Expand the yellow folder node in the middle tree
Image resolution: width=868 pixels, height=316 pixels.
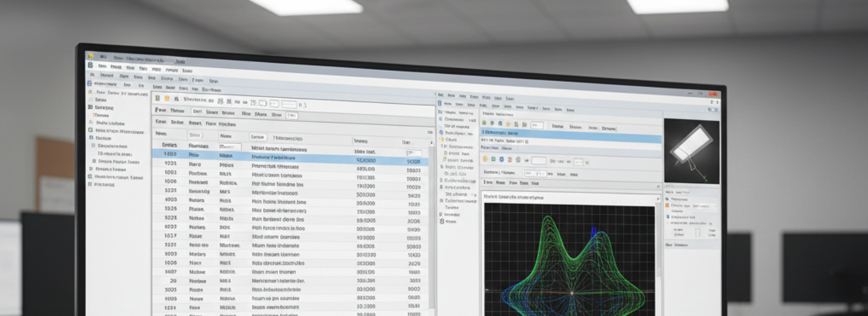coord(442,140)
